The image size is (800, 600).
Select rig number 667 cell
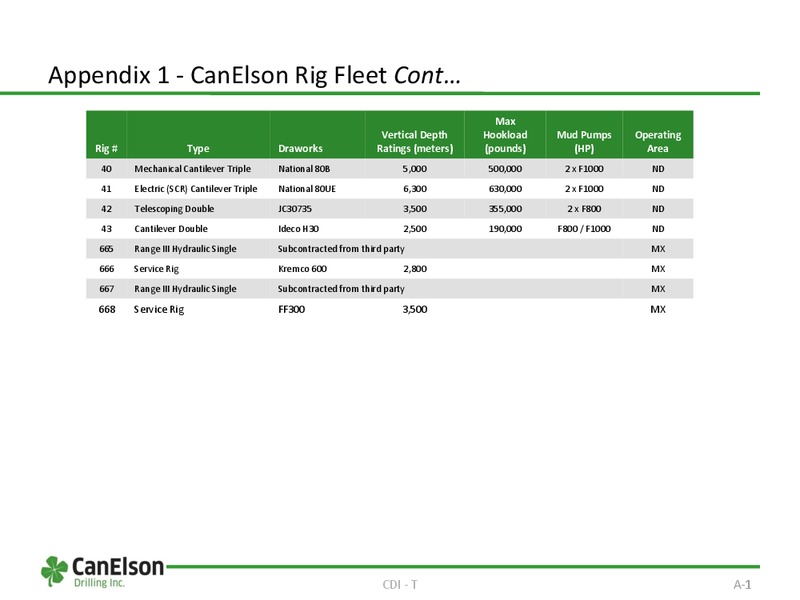click(x=106, y=289)
